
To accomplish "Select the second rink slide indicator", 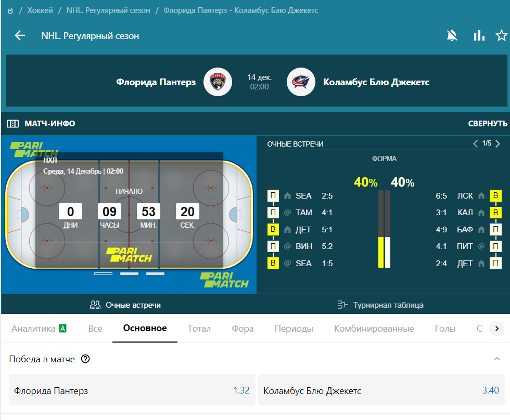I will pyautogui.click(x=129, y=273).
